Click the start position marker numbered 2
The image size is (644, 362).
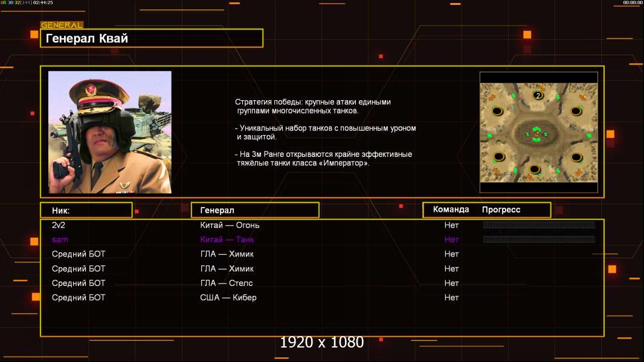538,95
